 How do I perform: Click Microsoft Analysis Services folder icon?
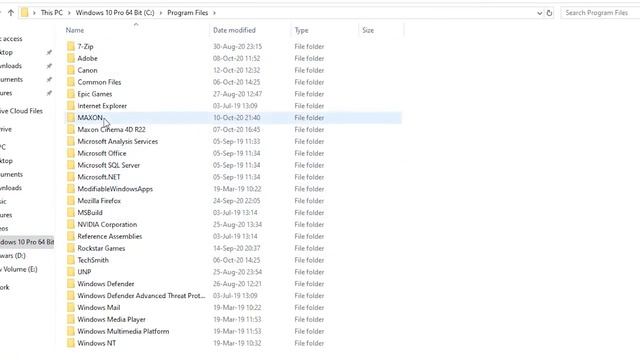[71, 141]
